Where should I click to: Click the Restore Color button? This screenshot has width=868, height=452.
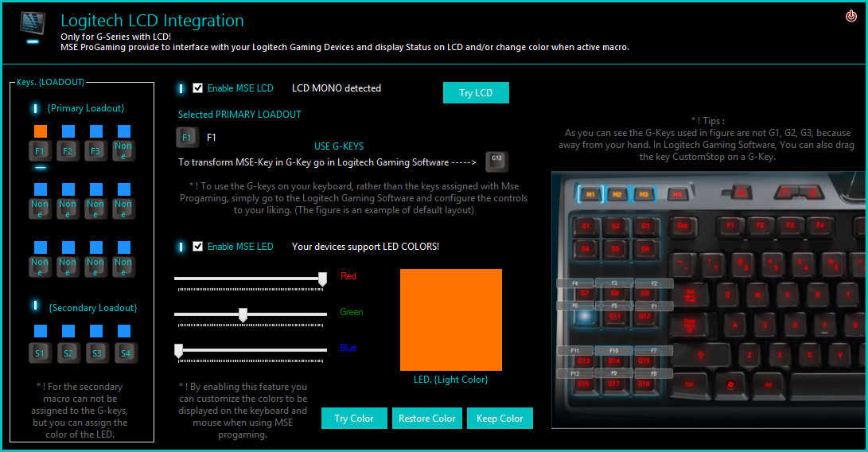(426, 419)
